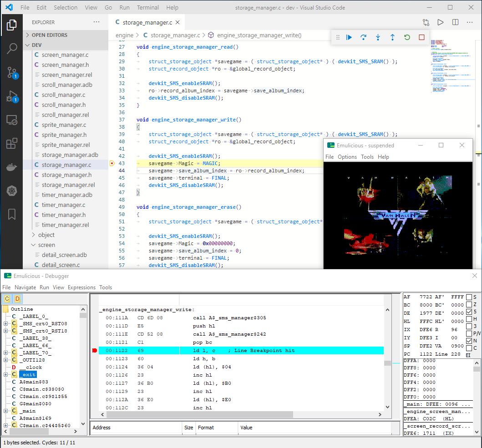Enable the C carry flag checkbox
Viewport: 482px width, 448px height.
(469, 347)
